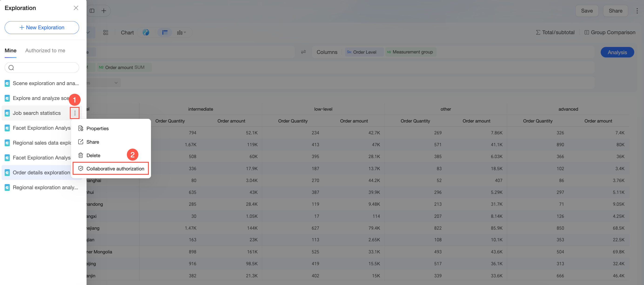Click the Order Level column field
Viewport: 644px width, 285px height.
click(364, 52)
